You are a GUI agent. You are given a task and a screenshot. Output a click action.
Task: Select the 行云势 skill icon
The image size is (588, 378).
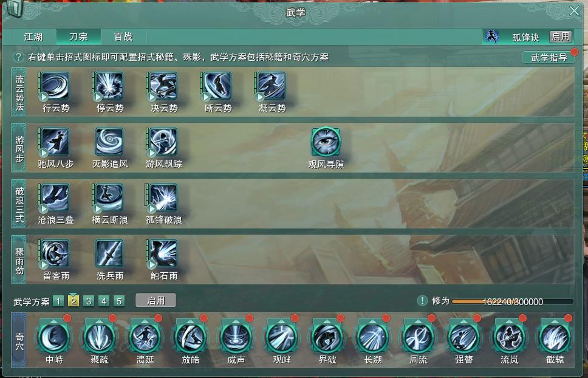click(55, 86)
